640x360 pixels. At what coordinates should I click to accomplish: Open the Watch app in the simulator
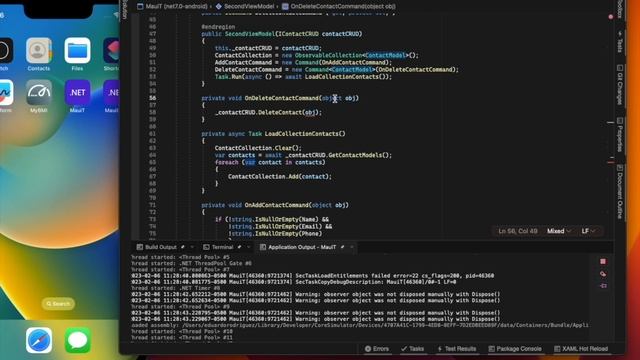pyautogui.click(x=6, y=51)
